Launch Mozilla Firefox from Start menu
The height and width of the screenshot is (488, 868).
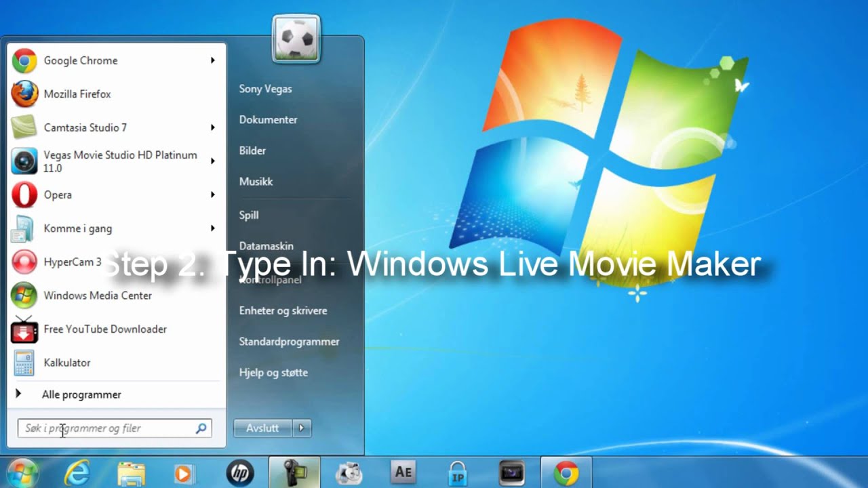pos(77,94)
